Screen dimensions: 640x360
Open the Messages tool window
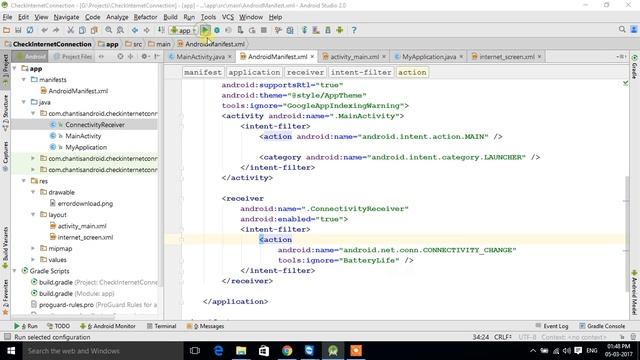(205, 326)
